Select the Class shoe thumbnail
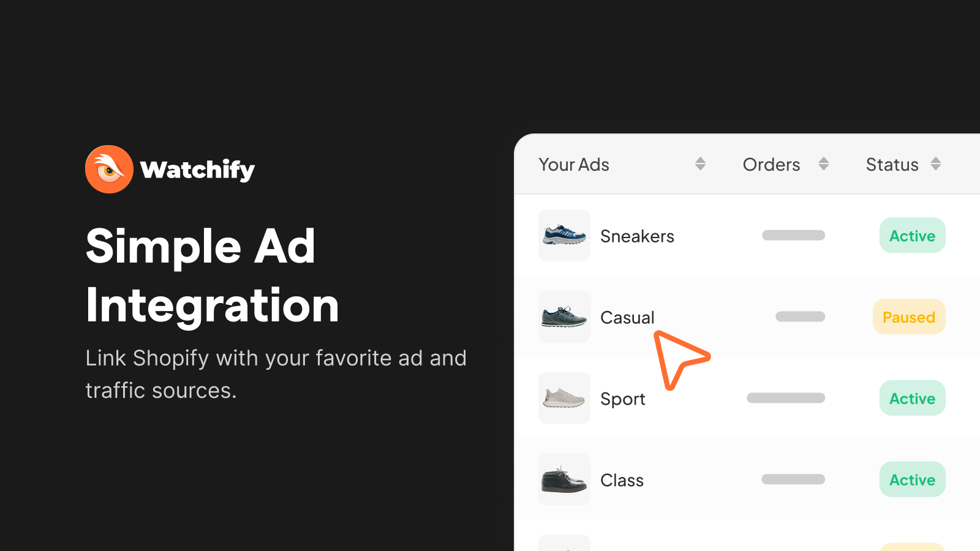Viewport: 980px width, 551px height. click(563, 479)
